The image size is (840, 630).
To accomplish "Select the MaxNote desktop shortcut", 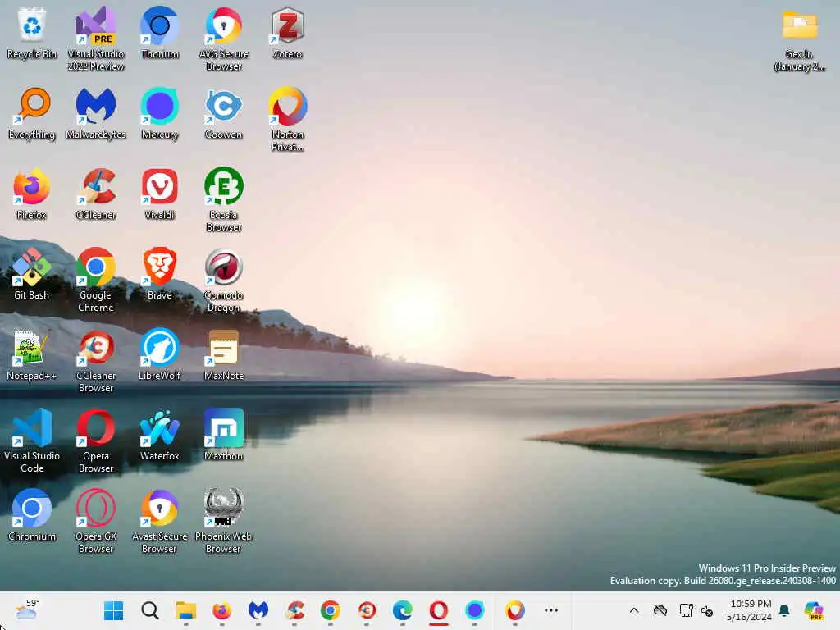I will point(224,354).
